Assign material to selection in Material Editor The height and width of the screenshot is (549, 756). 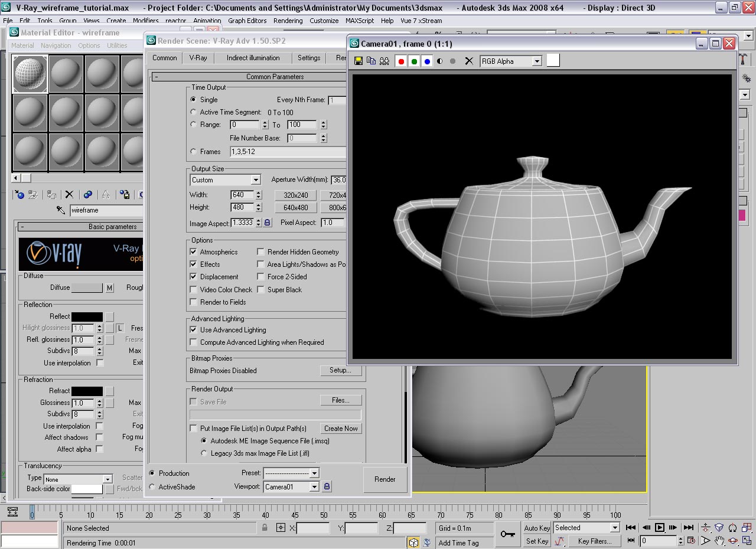pyautogui.click(x=51, y=194)
